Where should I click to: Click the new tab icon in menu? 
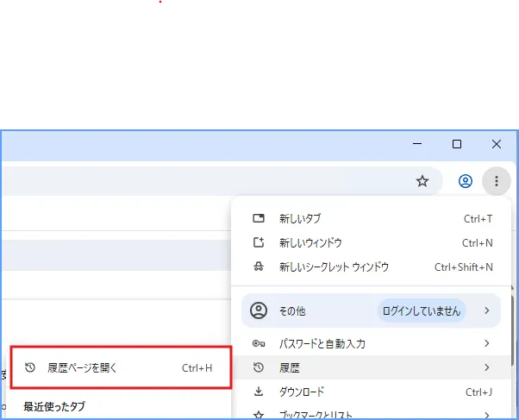click(x=259, y=218)
